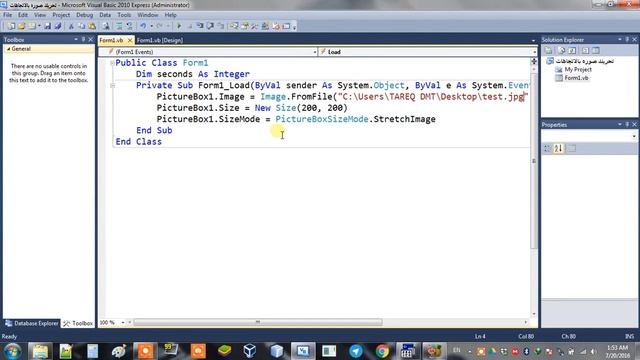Toggle auto-hide pin on Properties panel
Screen dimensions: 640x360
point(627,124)
